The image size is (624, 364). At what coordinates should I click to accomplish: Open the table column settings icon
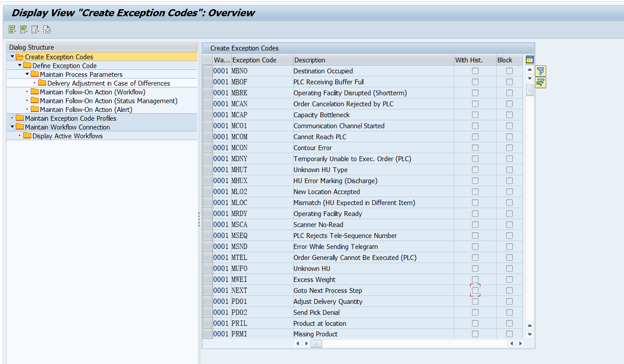pos(530,60)
